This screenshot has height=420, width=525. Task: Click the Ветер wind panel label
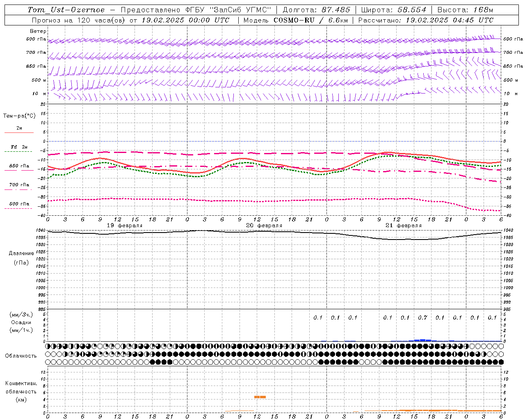point(38,31)
